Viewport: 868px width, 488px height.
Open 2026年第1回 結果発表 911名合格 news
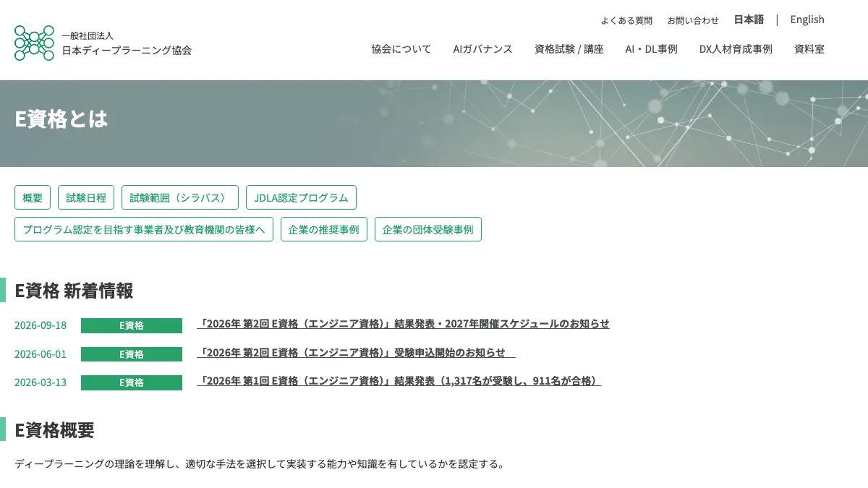399,381
